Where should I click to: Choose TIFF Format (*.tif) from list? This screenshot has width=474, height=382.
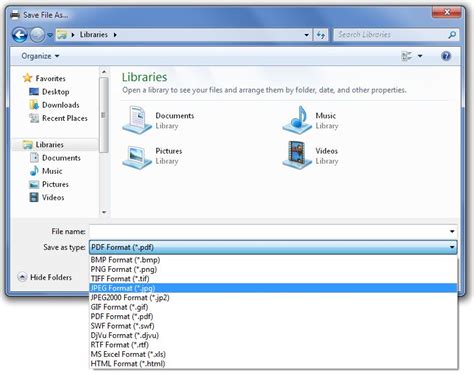(x=273, y=279)
